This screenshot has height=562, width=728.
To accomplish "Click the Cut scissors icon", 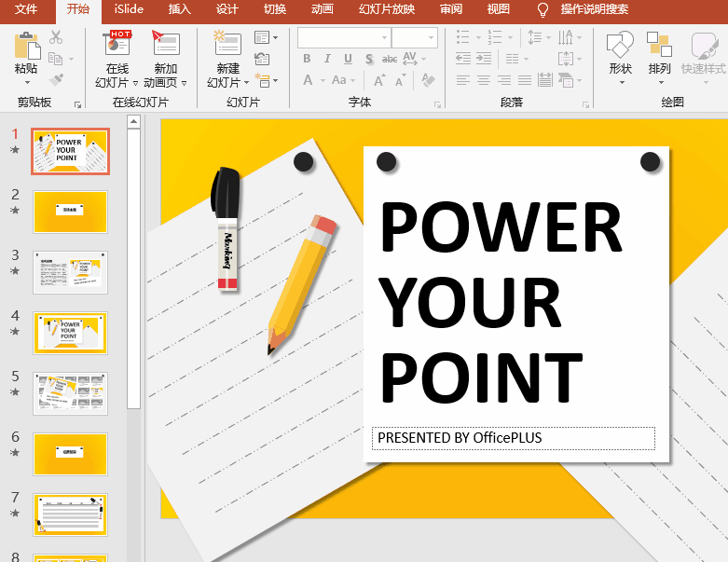I will (x=56, y=37).
